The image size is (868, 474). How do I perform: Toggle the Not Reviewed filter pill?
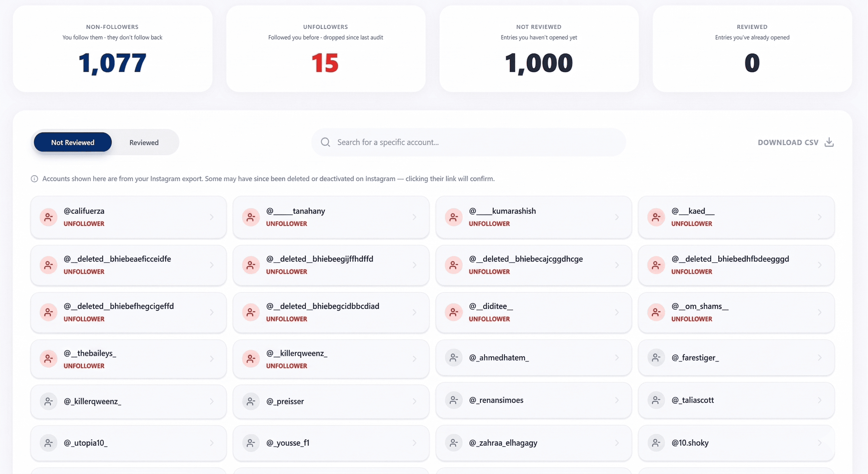(x=72, y=142)
